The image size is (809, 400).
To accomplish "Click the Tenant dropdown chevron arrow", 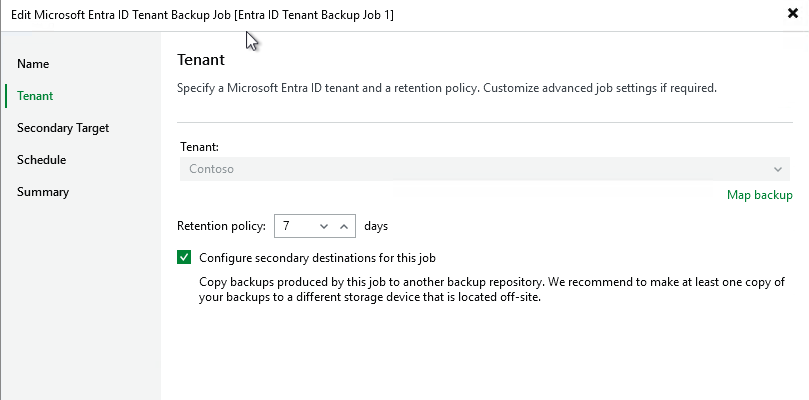I will tap(778, 170).
